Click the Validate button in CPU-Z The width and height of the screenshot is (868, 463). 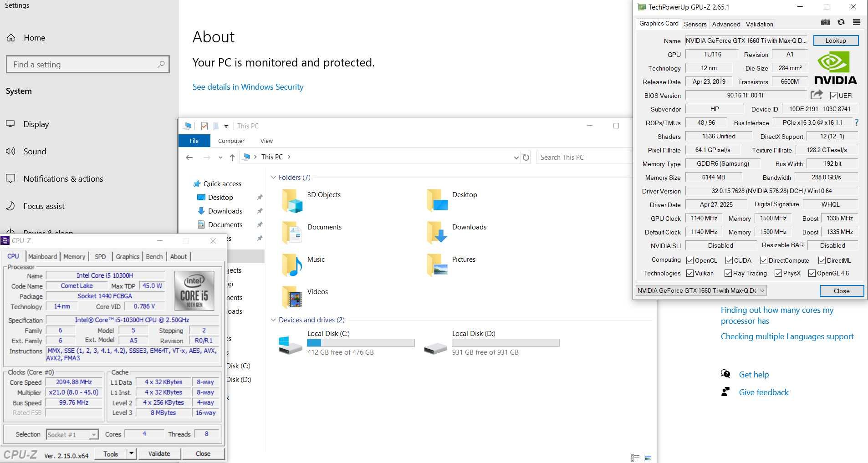tap(159, 453)
